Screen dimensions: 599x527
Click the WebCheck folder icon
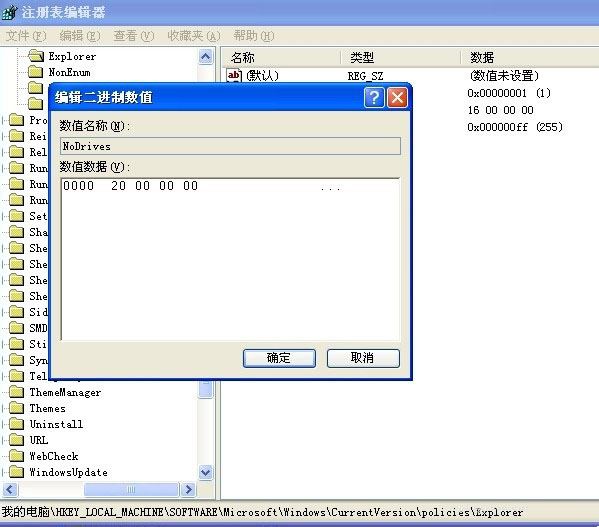point(16,456)
